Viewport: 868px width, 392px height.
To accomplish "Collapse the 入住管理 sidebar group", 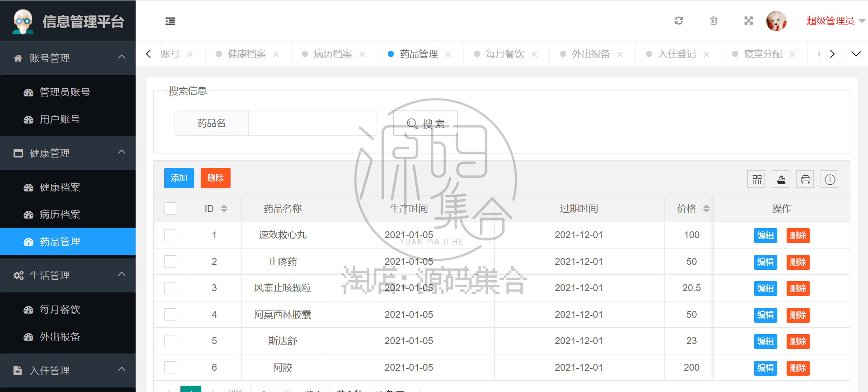I will point(68,370).
